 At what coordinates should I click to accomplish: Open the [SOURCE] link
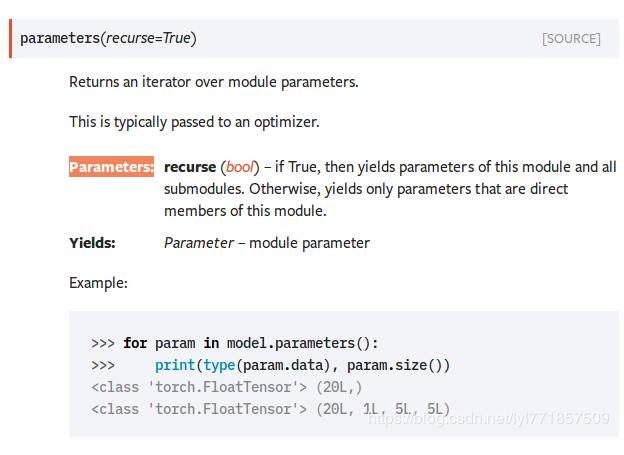(571, 39)
